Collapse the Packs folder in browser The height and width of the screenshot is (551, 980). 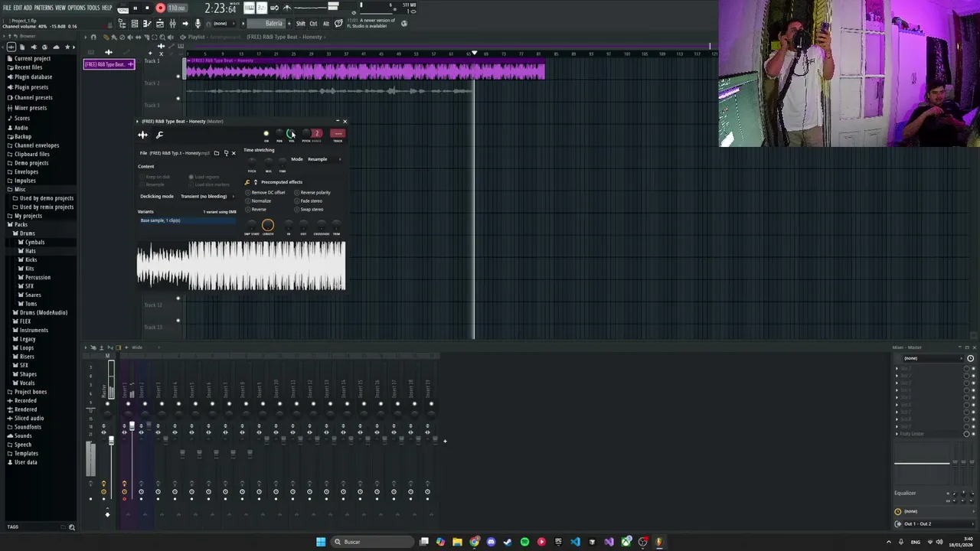pyautogui.click(x=21, y=224)
